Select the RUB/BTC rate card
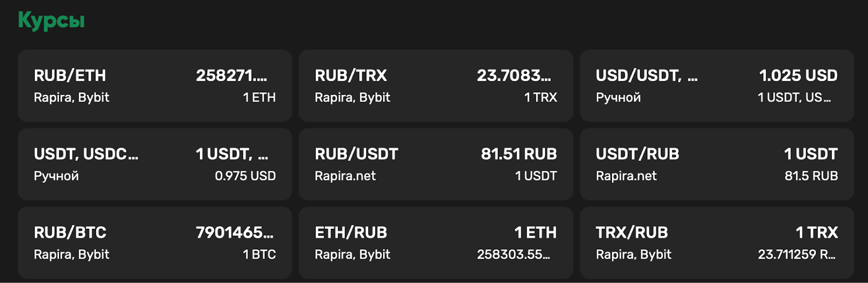The image size is (868, 283). tap(155, 243)
